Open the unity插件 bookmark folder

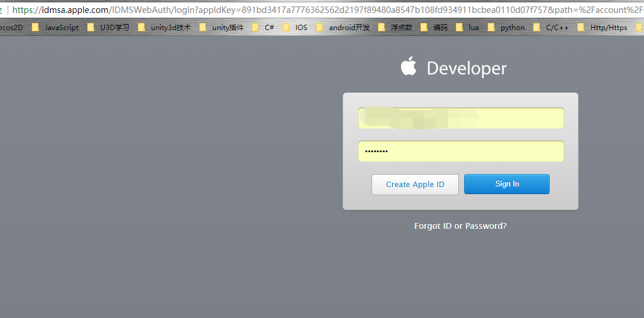[x=222, y=28]
